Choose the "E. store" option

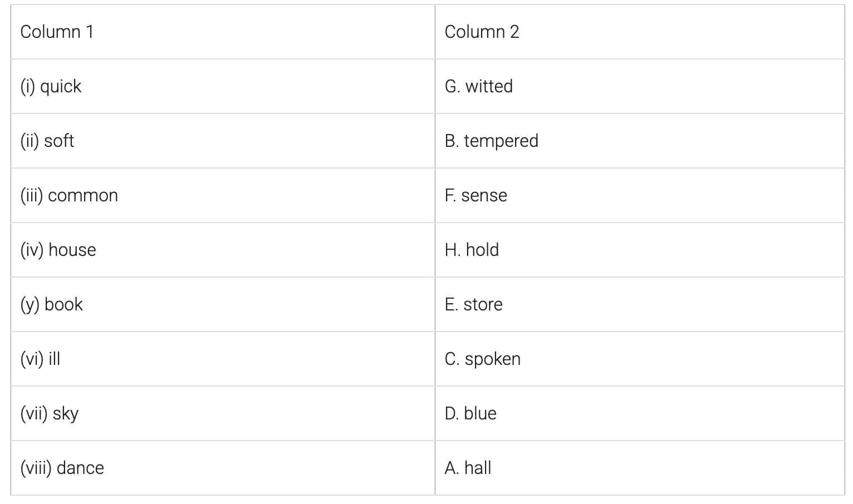(473, 304)
